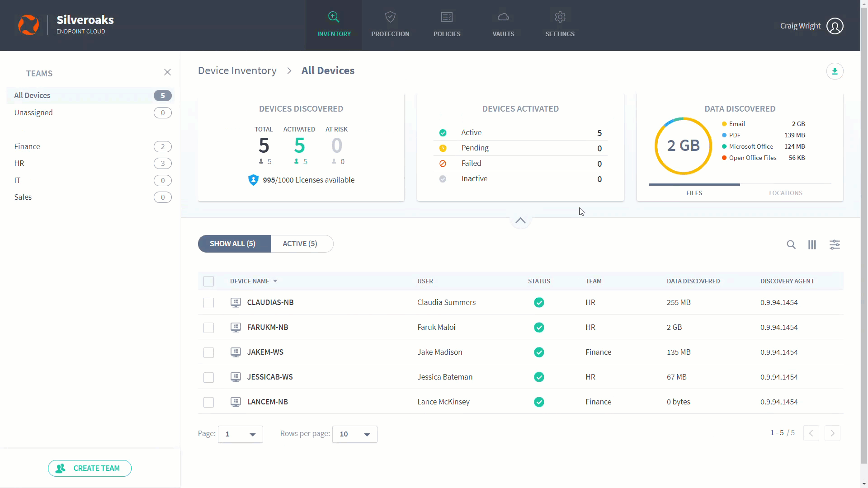The image size is (868, 488).
Task: Select the IT team in sidebar
Action: tap(90, 180)
